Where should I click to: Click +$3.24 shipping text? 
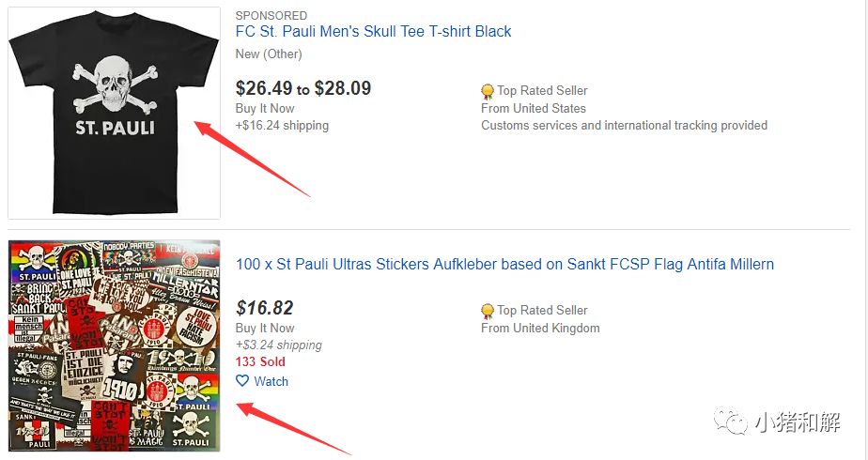click(278, 345)
